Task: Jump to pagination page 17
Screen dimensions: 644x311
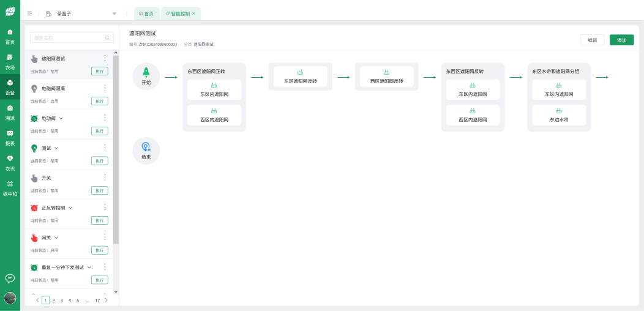Action: coord(97,301)
